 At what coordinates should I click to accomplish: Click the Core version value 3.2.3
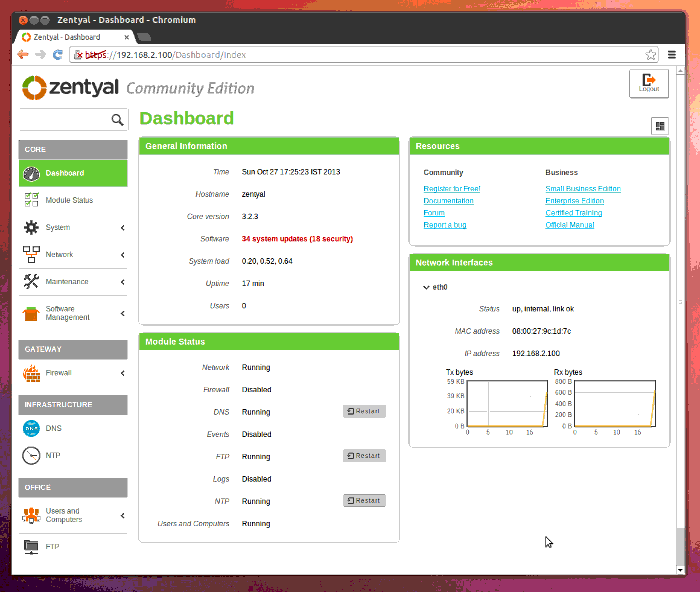click(x=250, y=217)
